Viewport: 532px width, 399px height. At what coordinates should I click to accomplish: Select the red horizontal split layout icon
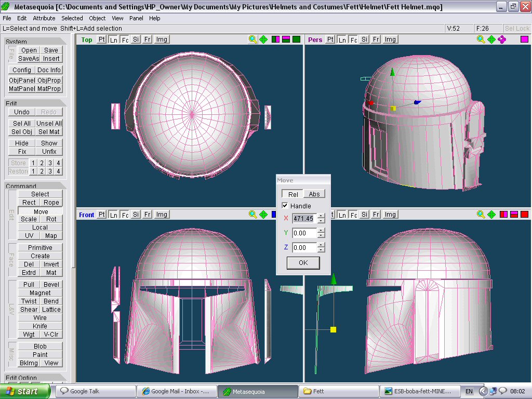tap(514, 215)
